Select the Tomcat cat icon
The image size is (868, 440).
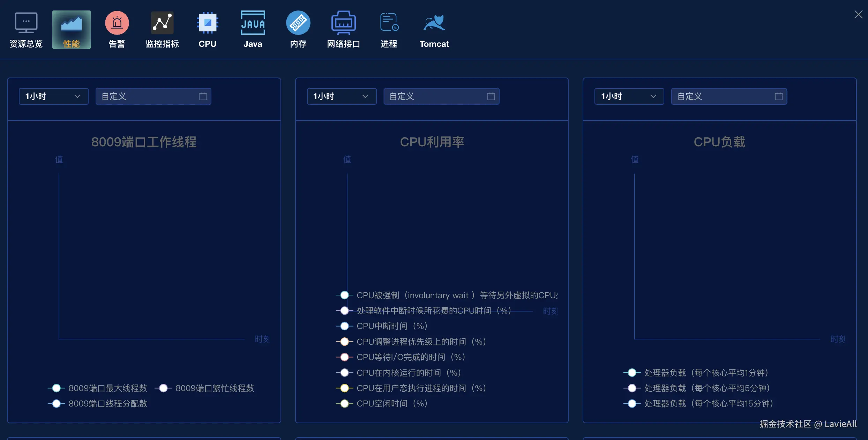(434, 23)
